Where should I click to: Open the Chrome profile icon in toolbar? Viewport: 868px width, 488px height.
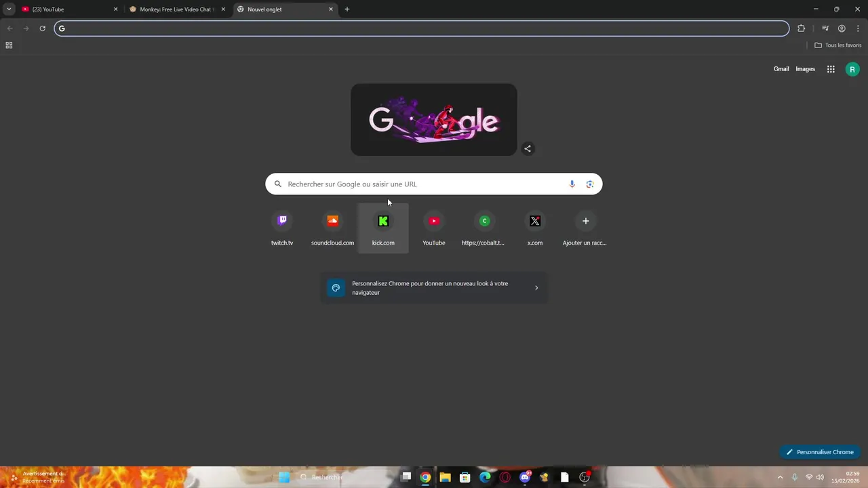(x=842, y=28)
